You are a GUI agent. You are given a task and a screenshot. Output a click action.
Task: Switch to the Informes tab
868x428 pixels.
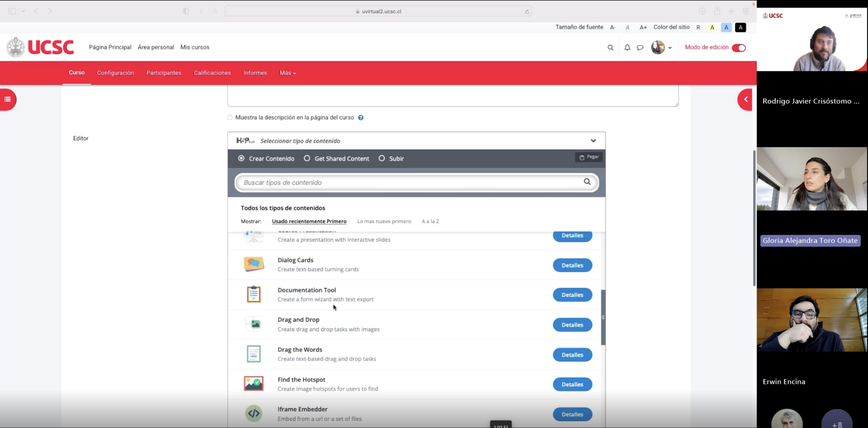click(255, 73)
